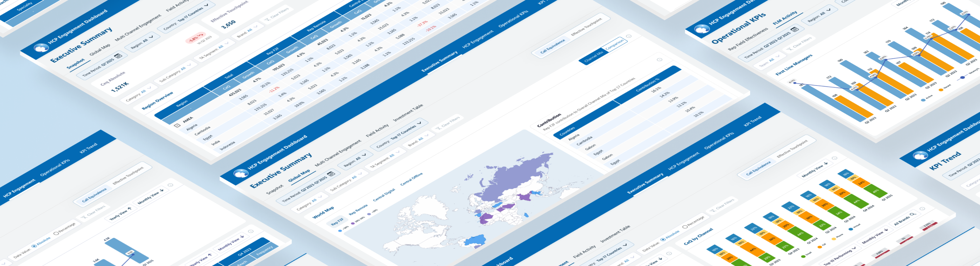Click the calendar icon beside Time Period Q1'2025

coord(118,56)
